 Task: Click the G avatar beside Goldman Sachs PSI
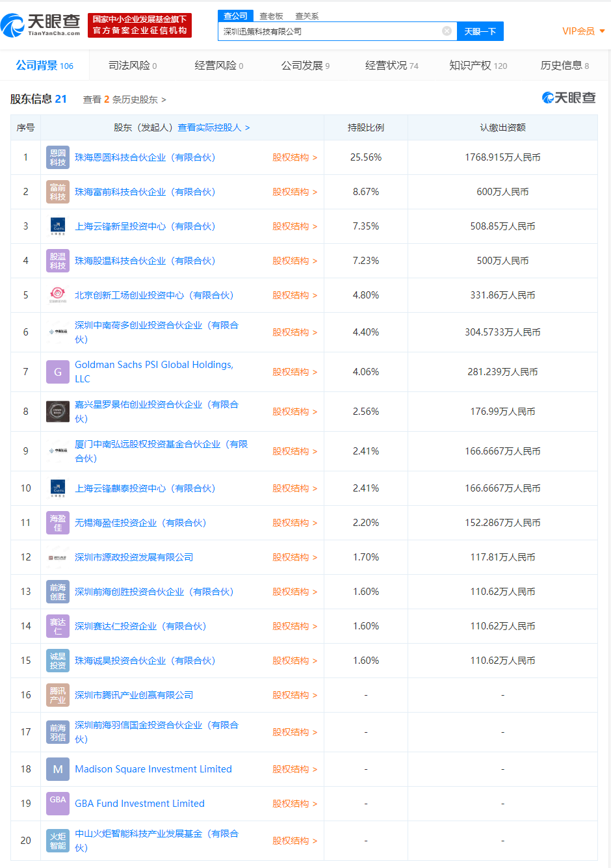58,372
